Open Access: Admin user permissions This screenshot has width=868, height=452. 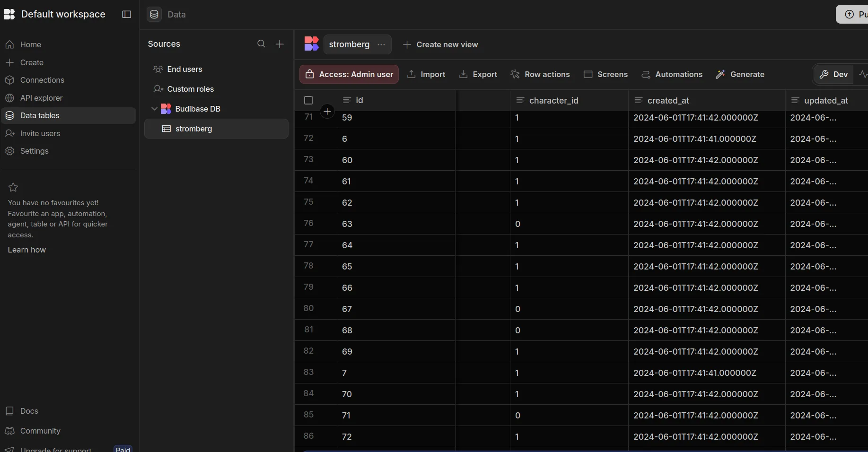(x=349, y=74)
